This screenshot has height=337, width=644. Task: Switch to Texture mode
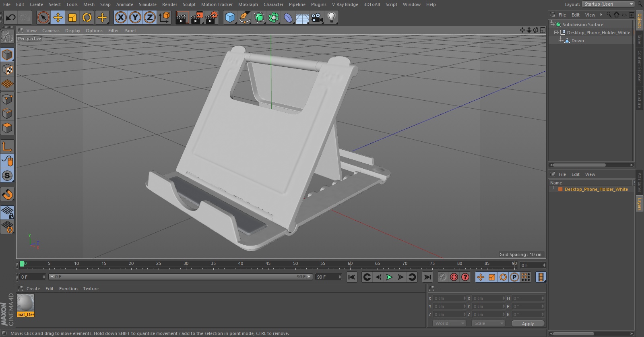pos(7,70)
